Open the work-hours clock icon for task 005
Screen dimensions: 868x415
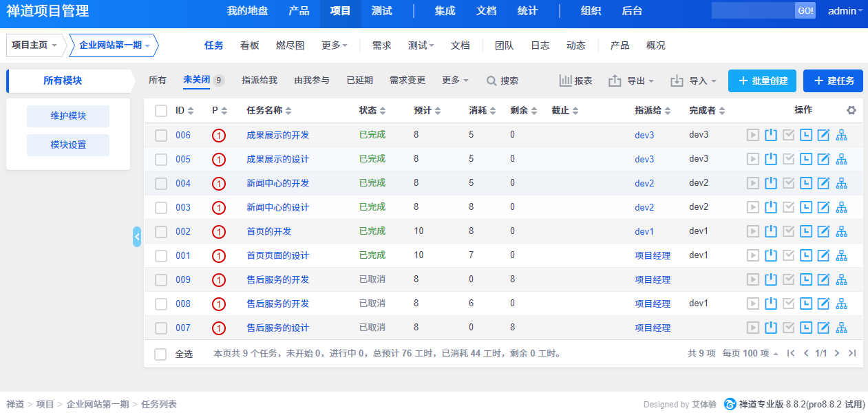pos(806,159)
